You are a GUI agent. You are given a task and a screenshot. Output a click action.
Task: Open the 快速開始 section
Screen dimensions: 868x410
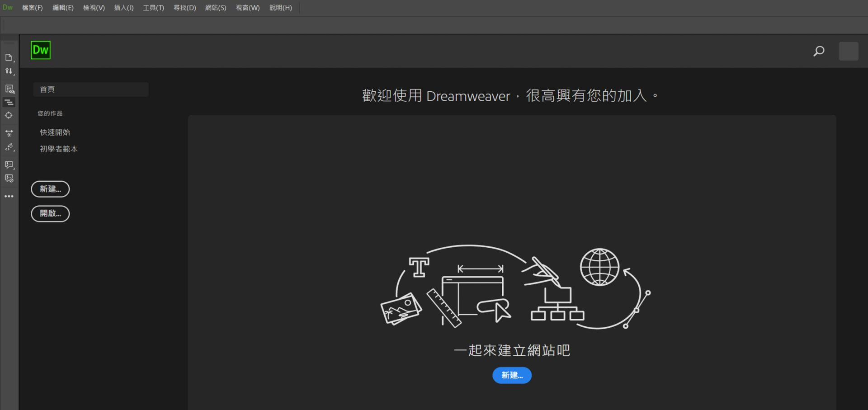click(55, 132)
